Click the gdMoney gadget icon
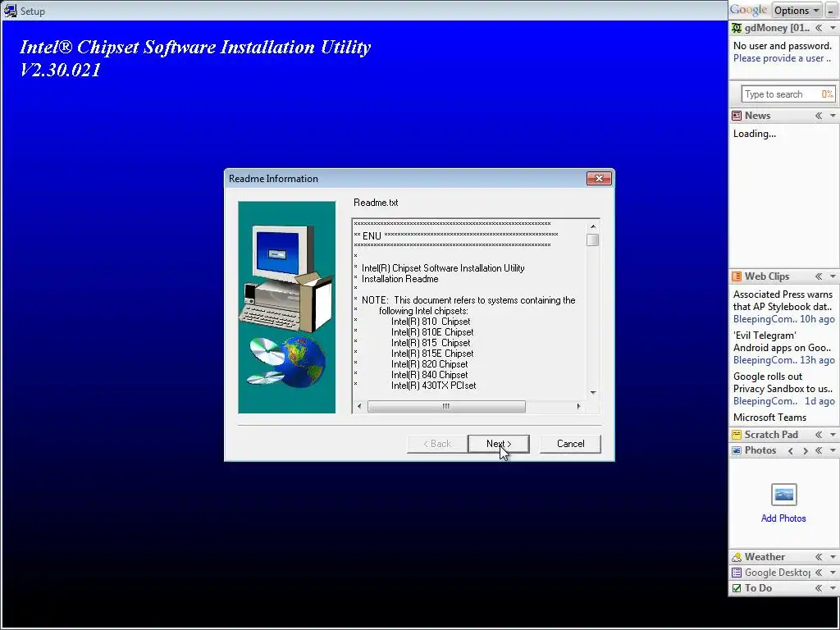840x630 pixels. click(737, 28)
